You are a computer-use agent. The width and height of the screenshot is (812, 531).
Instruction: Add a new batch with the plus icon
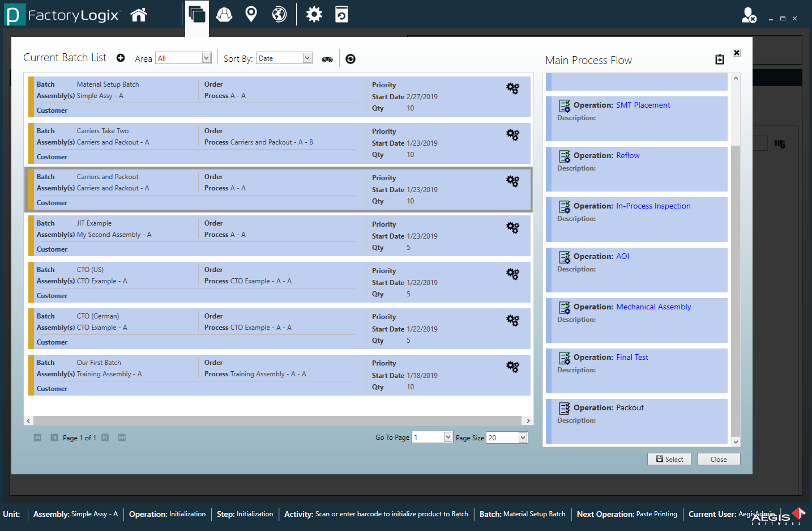121,57
